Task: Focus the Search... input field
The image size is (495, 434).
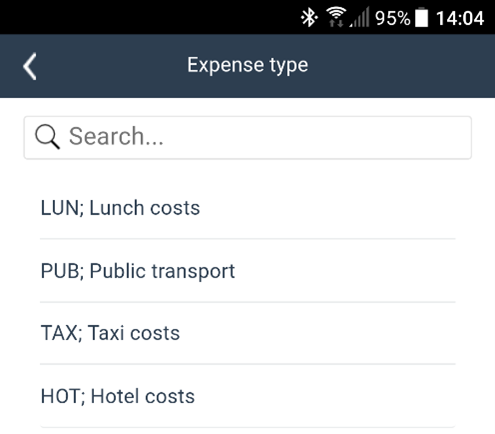Action: point(248,137)
